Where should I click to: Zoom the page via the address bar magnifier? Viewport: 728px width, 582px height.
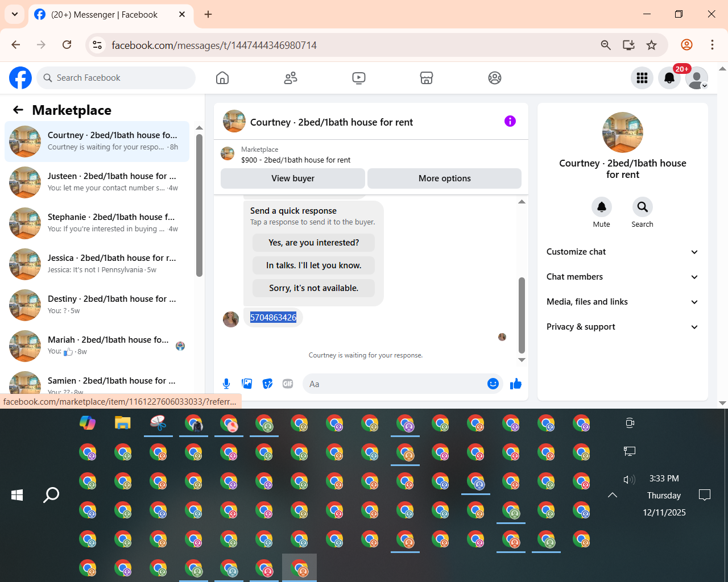606,45
